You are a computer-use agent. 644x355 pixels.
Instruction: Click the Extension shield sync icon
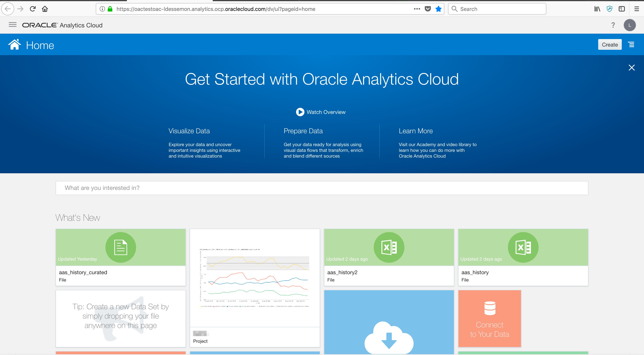pos(609,9)
